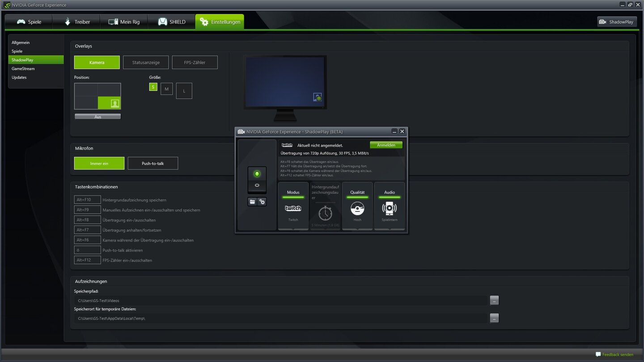Set camera size to M
644x362 pixels.
166,89
